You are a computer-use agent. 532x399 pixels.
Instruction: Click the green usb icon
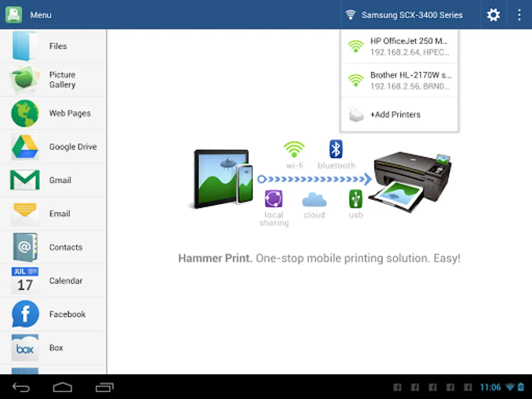[x=356, y=199]
